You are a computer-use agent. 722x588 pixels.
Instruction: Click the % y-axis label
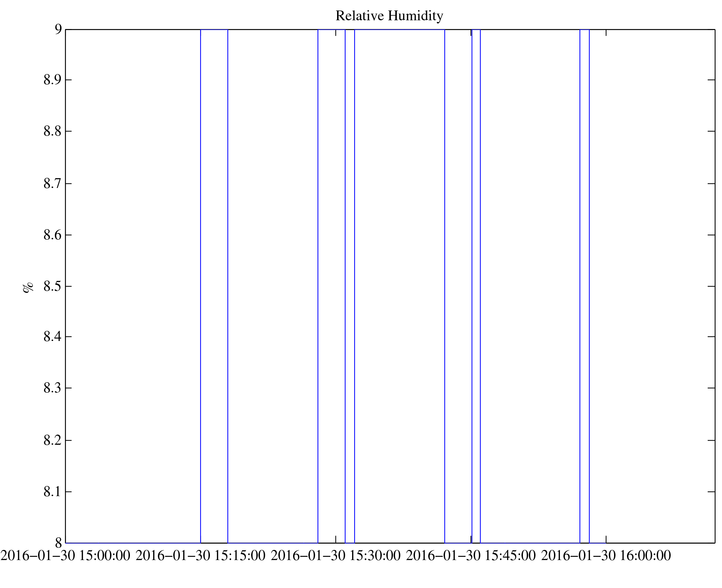coord(29,287)
